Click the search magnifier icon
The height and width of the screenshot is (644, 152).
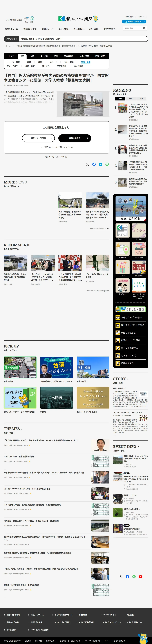(x=144, y=28)
